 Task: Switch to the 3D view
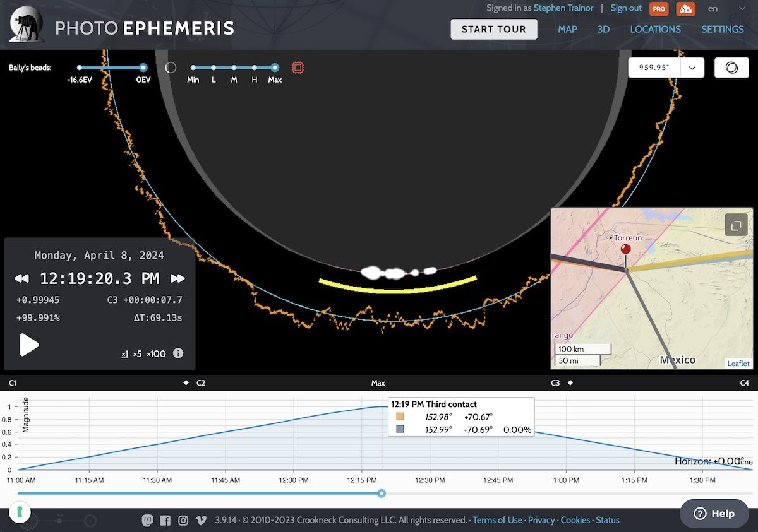603,29
